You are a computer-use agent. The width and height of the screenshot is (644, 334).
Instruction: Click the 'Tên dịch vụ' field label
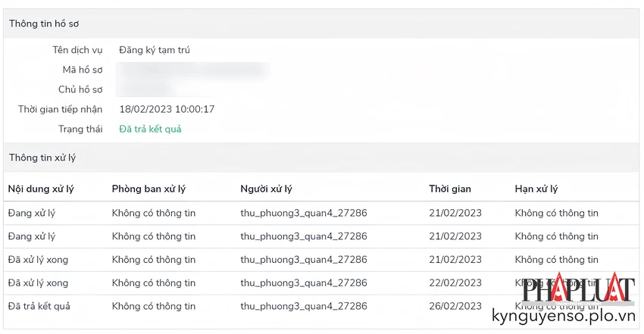coord(77,50)
